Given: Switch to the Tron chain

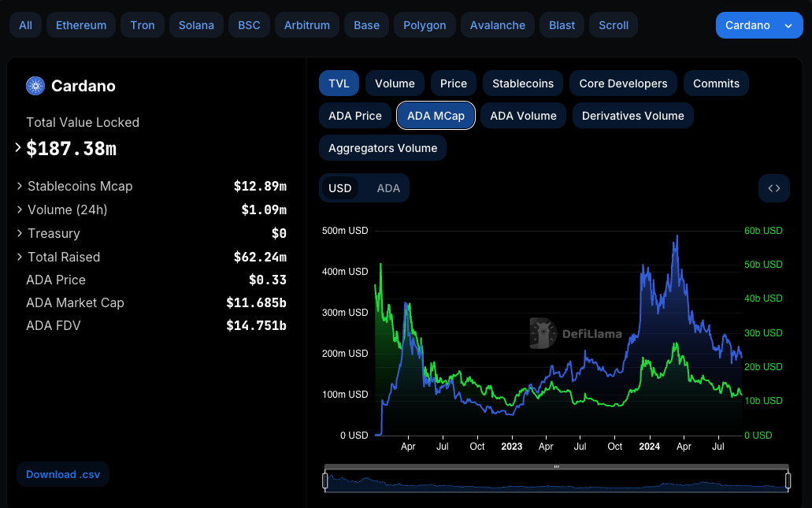Looking at the screenshot, I should coord(143,25).
